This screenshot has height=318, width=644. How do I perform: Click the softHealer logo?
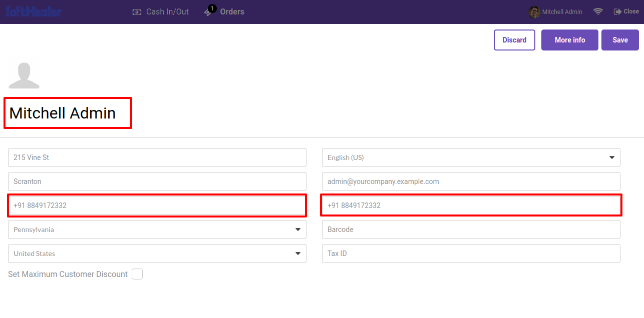point(34,11)
